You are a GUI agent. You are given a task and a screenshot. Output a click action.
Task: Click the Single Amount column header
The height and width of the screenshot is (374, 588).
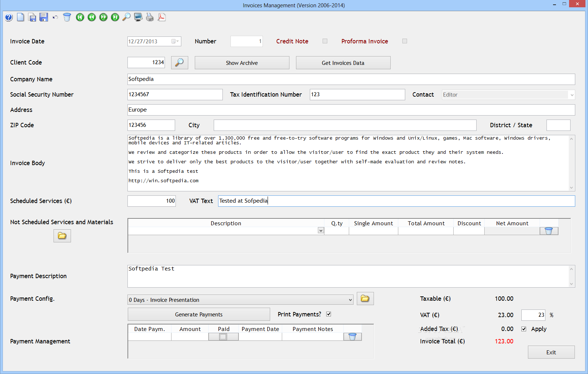point(374,223)
